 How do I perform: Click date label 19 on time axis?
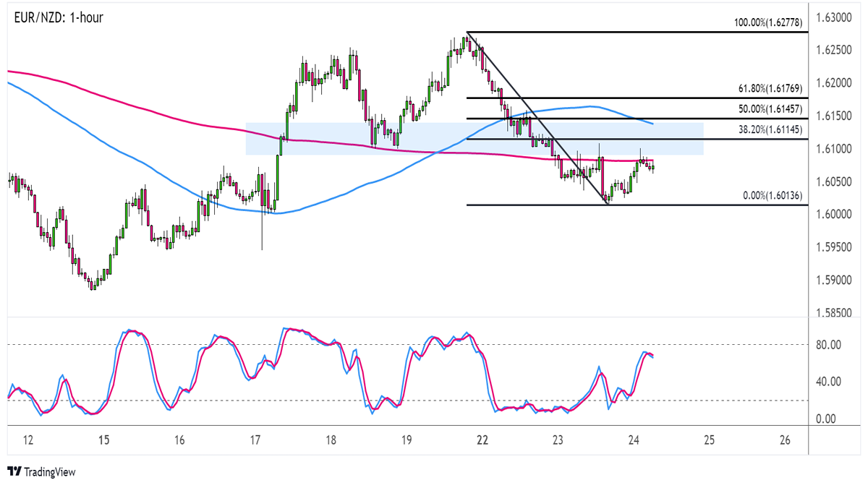407,440
